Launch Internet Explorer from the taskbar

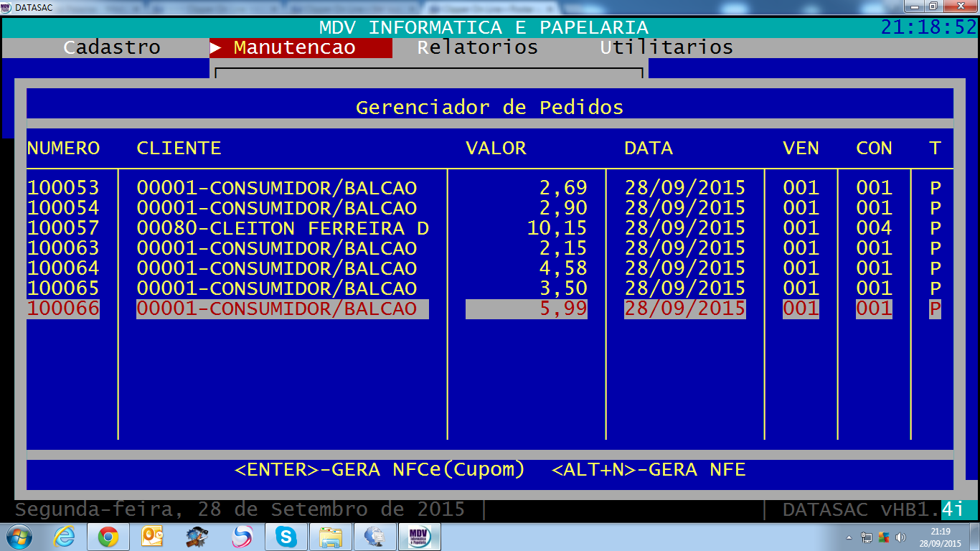pyautogui.click(x=65, y=537)
